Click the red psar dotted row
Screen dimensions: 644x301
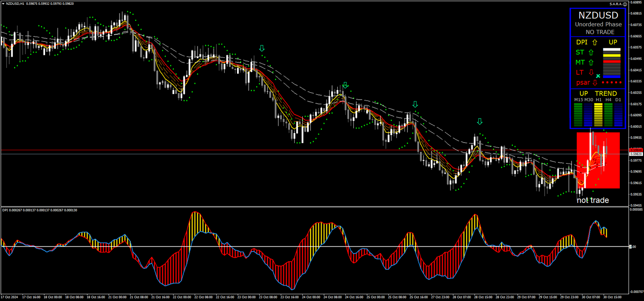point(611,82)
